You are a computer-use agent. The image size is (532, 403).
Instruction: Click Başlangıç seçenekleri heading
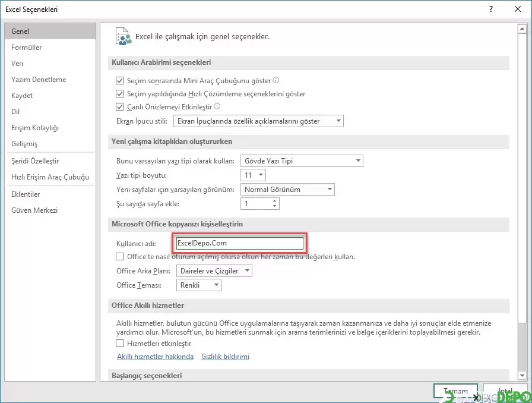[x=147, y=376]
